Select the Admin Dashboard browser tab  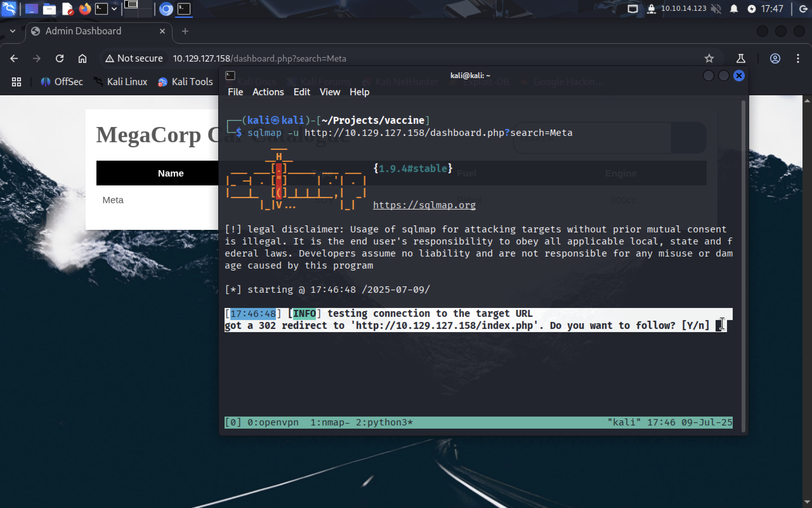(99, 31)
